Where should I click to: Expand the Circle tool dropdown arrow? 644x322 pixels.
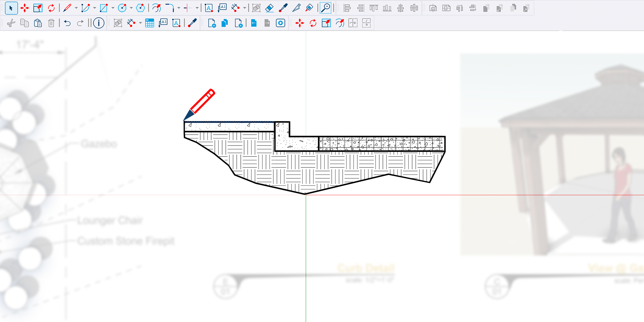pyautogui.click(x=131, y=8)
